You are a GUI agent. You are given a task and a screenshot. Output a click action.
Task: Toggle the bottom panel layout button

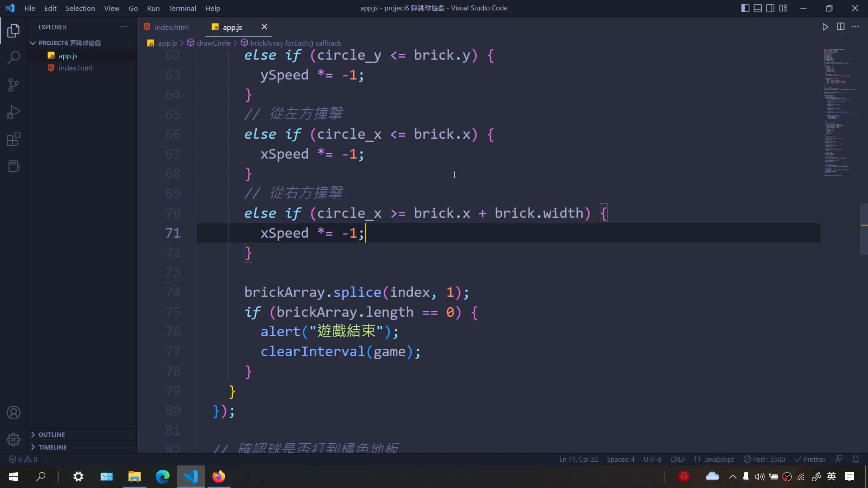click(758, 8)
